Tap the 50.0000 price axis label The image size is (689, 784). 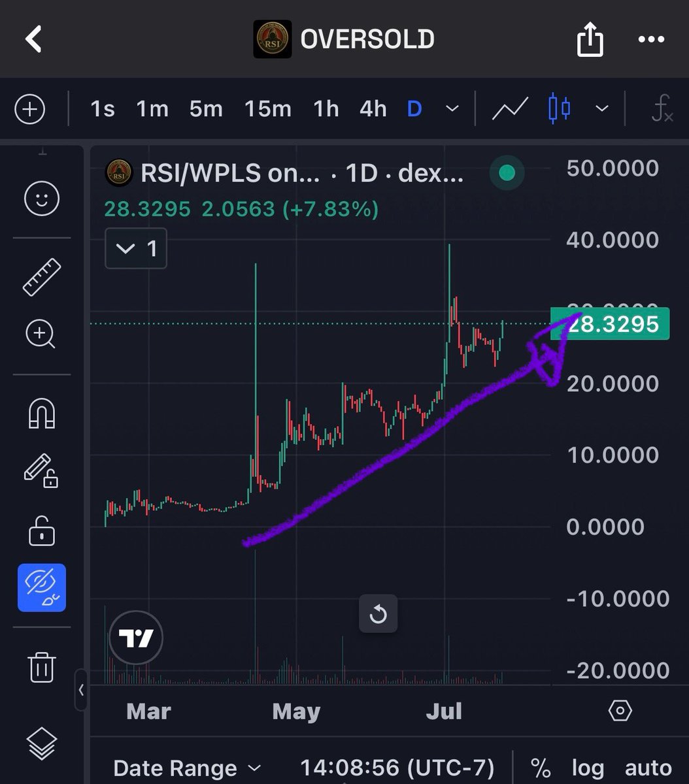click(x=613, y=168)
